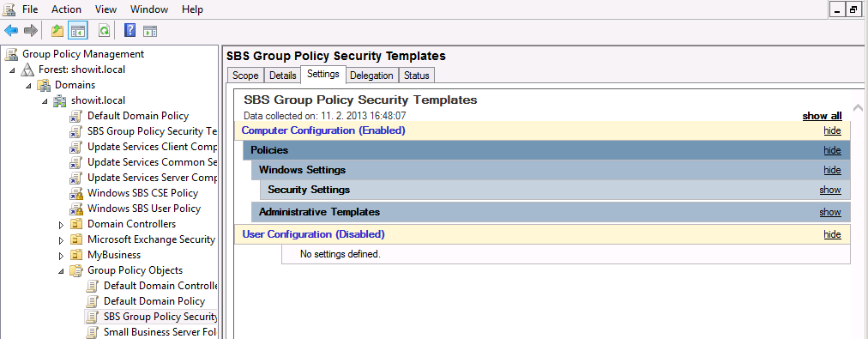Expand the MyBusiness node

click(61, 256)
